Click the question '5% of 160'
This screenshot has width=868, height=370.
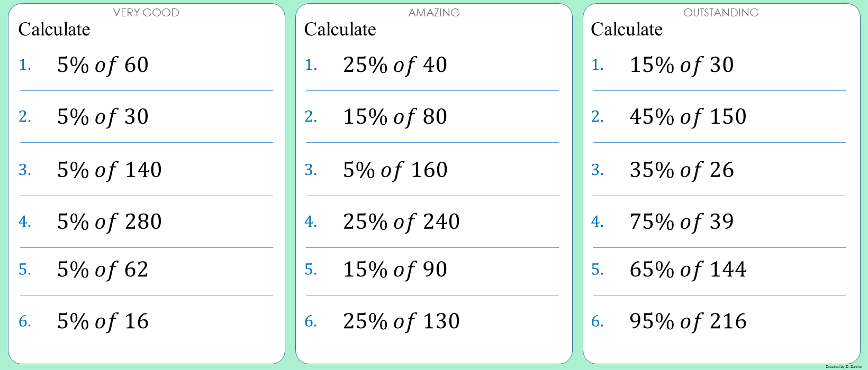(x=395, y=170)
